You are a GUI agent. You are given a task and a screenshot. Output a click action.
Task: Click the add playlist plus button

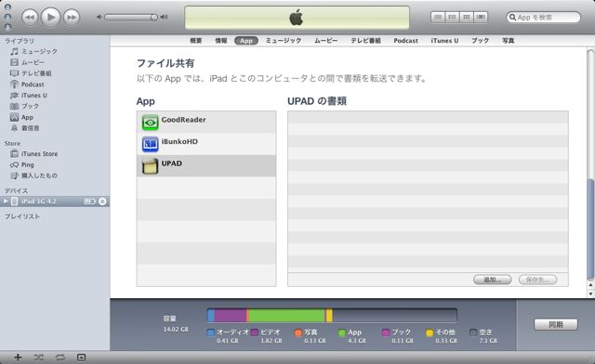pyautogui.click(x=18, y=357)
